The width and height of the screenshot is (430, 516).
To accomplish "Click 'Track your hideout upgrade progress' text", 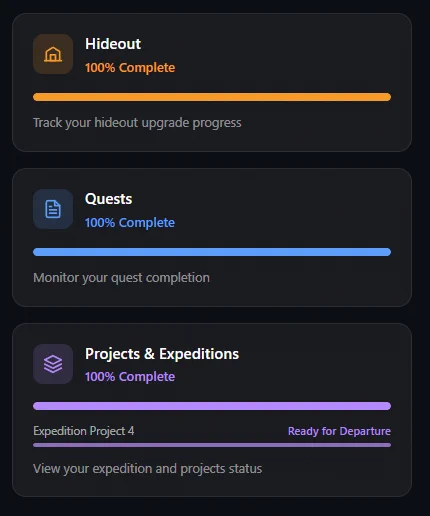I will click(137, 123).
